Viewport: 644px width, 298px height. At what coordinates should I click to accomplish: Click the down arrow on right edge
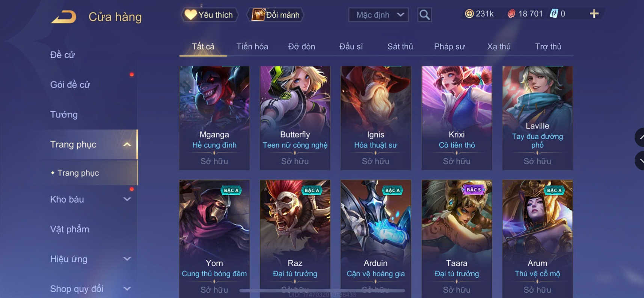640,161
